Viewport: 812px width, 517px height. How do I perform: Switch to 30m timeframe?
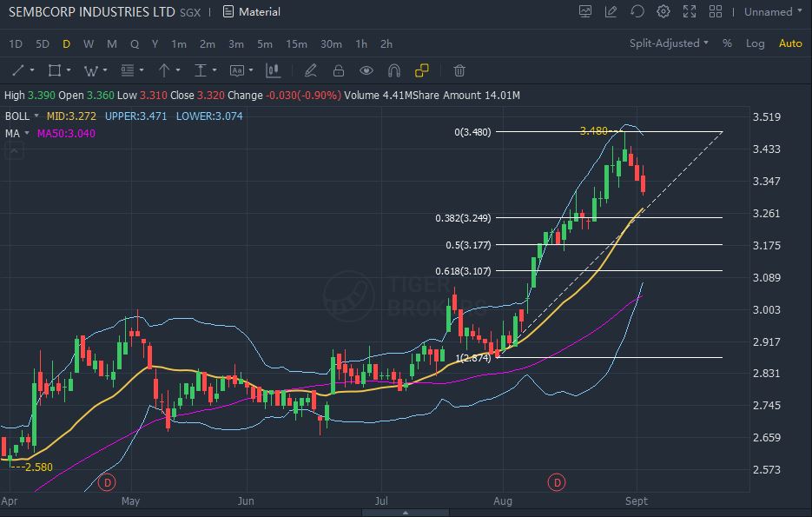tap(331, 44)
